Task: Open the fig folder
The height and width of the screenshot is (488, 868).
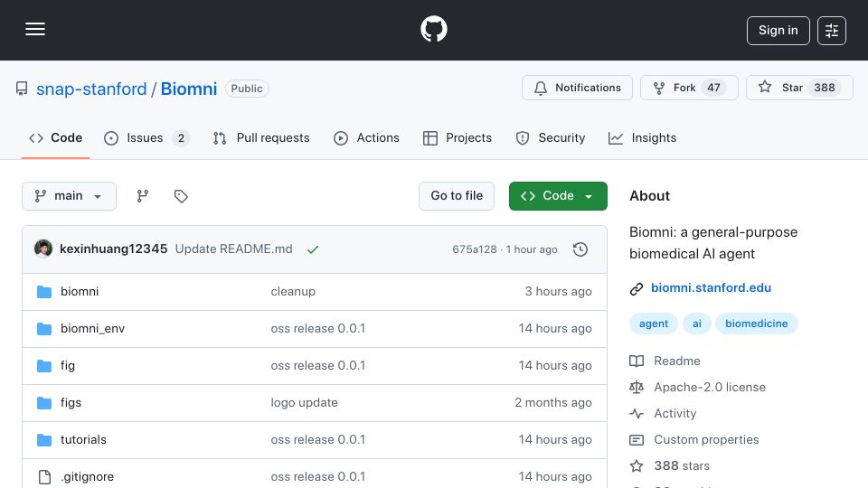Action: coord(68,366)
